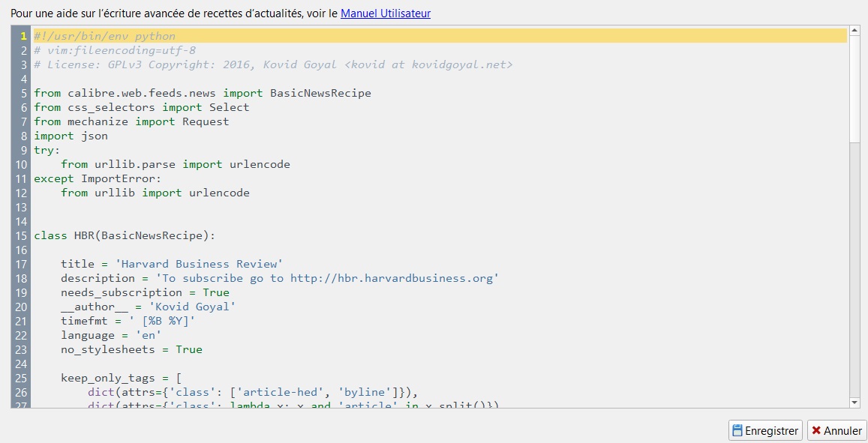This screenshot has width=868, height=443.
Task: Click the scrollbar down arrow
Action: [854, 403]
